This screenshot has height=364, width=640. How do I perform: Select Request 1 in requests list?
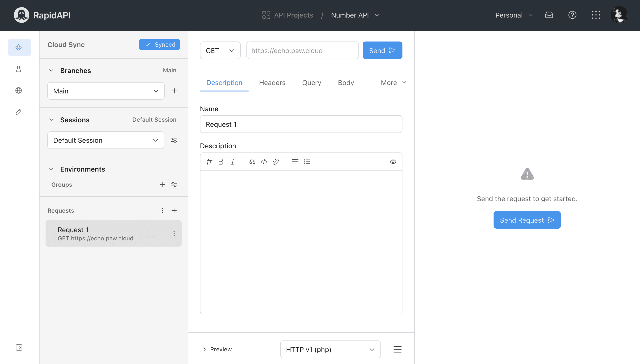(113, 233)
